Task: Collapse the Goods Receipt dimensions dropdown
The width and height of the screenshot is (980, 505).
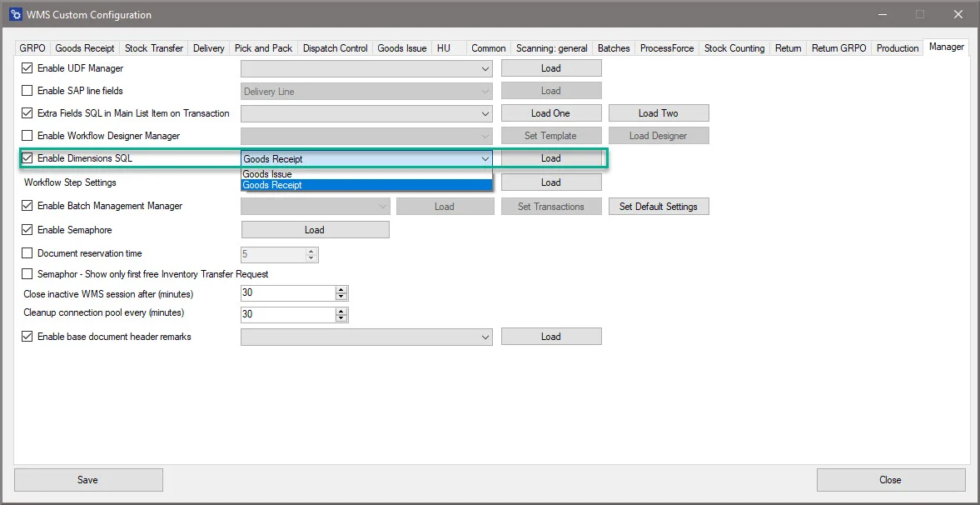Action: 367,159
